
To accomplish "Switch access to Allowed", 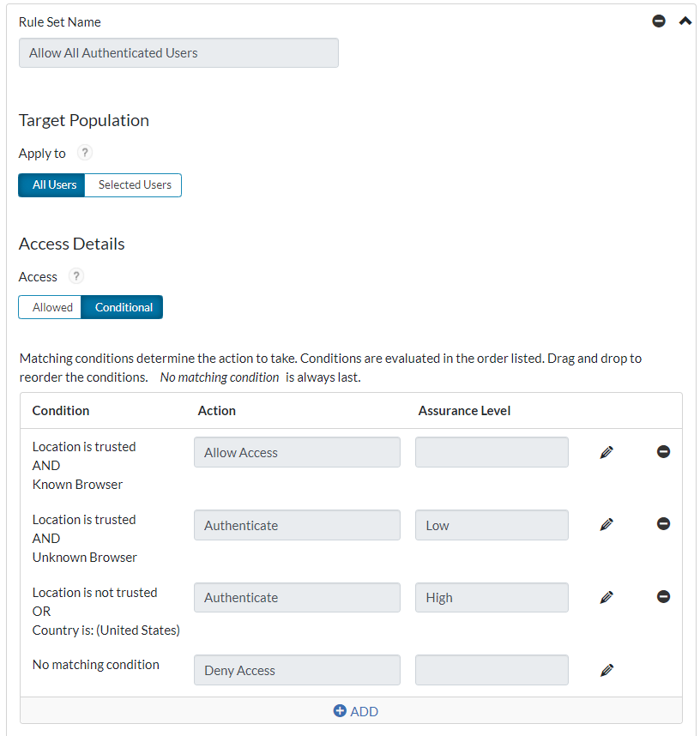I will tap(50, 306).
